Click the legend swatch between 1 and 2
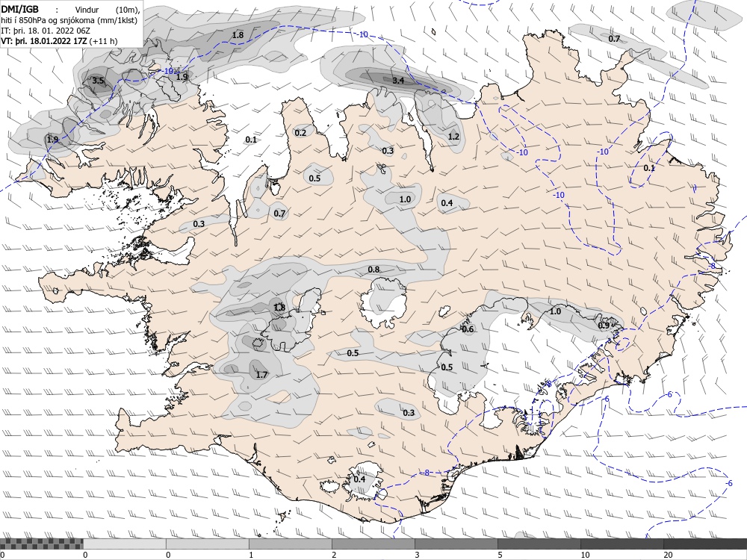Image resolution: width=747 pixels, height=560 pixels. click(x=290, y=544)
